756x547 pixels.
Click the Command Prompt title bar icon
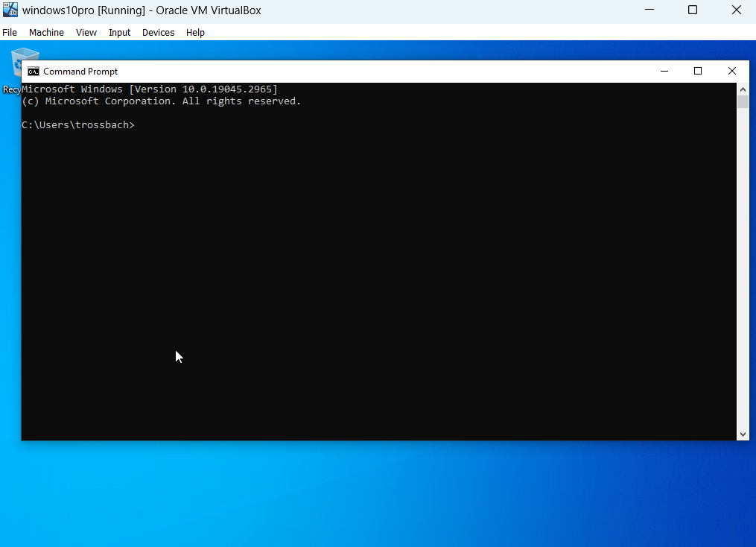click(34, 72)
